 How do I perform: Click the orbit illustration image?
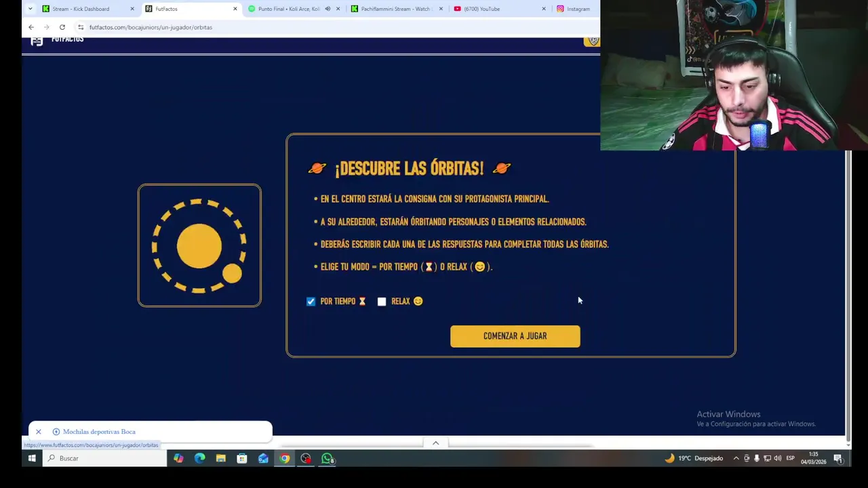(x=199, y=245)
